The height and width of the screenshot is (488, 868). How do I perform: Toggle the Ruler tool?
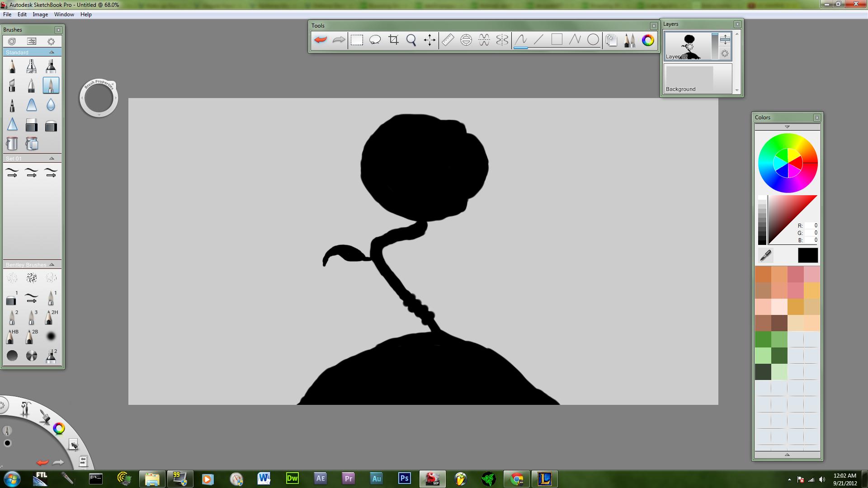tap(448, 40)
